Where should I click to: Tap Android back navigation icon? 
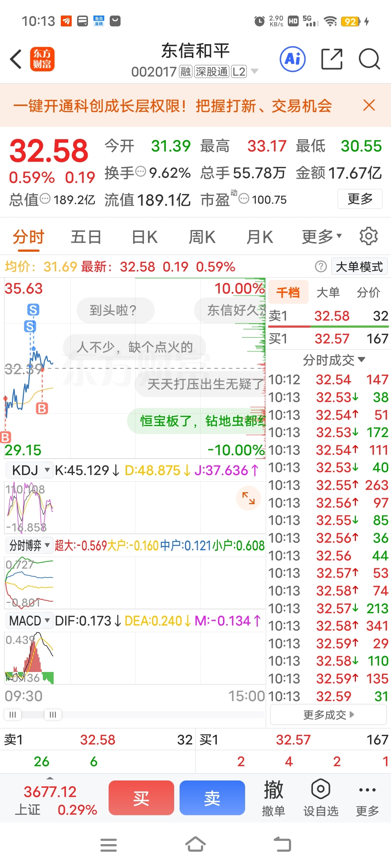(282, 844)
